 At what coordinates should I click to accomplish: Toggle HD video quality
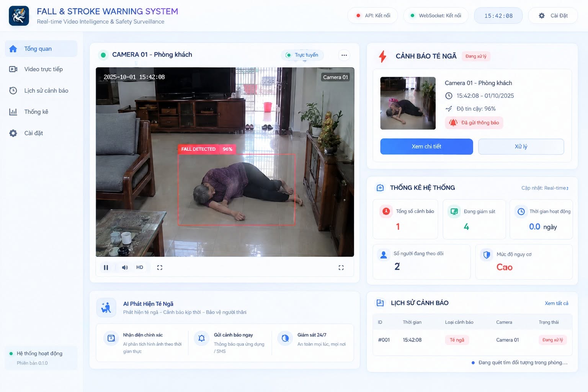click(140, 268)
